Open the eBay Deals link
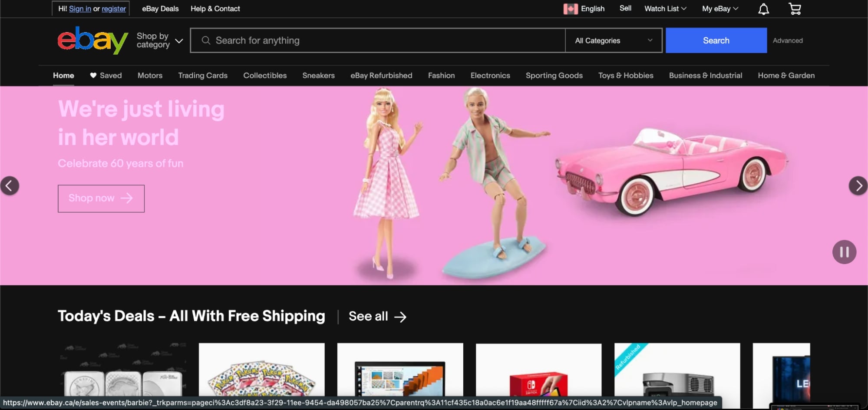Screen dimensions: 868x410 [x=160, y=9]
